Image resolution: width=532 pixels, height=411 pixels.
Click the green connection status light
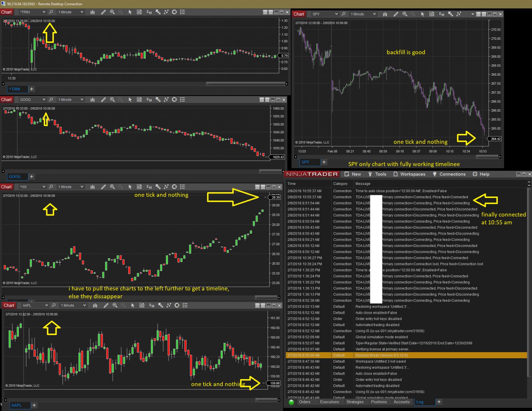point(291,402)
